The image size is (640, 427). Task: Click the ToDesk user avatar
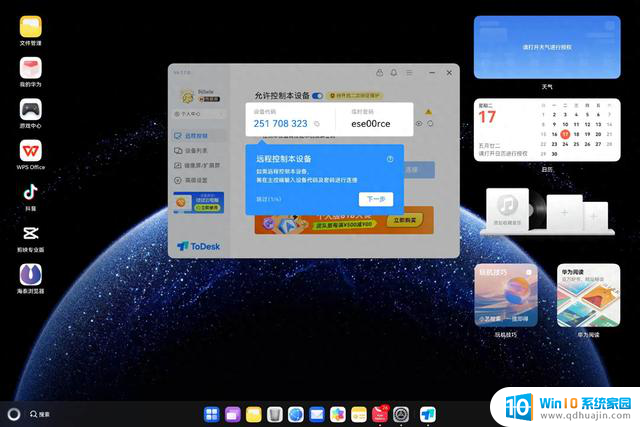click(187, 97)
